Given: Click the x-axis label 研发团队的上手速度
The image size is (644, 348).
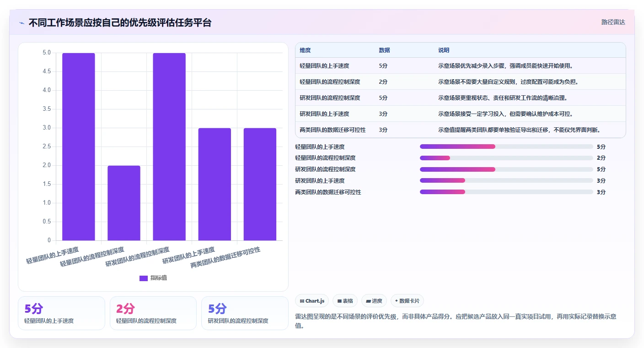Looking at the screenshot, I should 188,256.
